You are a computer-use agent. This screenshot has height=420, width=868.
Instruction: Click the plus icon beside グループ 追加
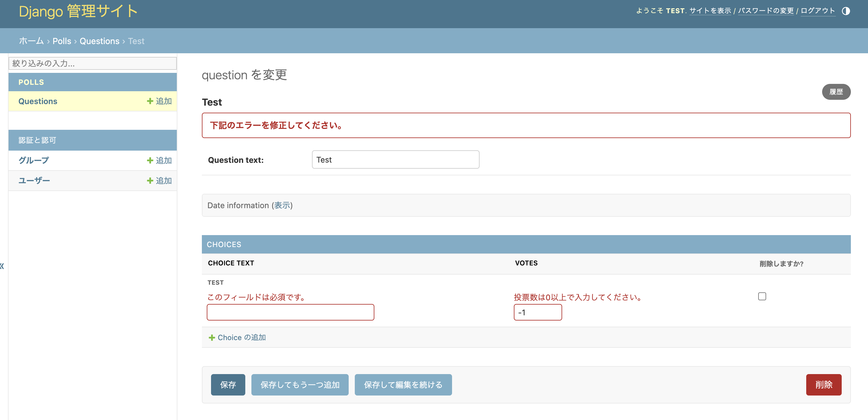(150, 161)
